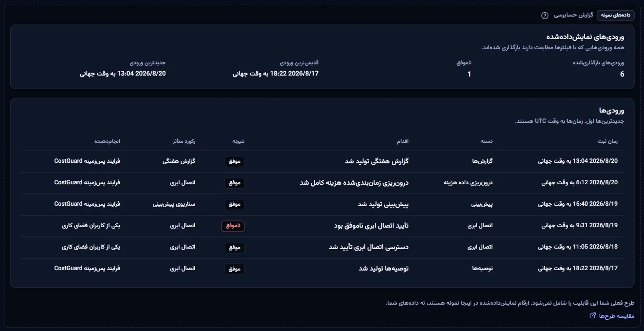
Task: Click the help icon beside گزارش حسابرسی
Action: pos(545,15)
